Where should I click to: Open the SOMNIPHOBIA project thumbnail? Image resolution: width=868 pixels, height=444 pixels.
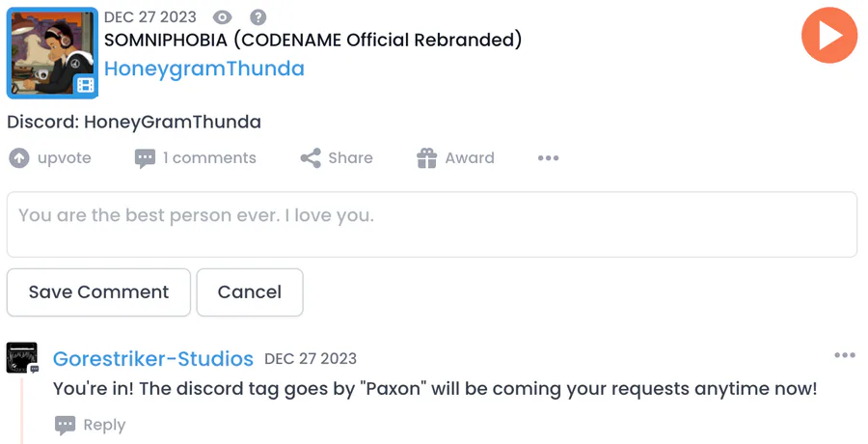(x=53, y=53)
